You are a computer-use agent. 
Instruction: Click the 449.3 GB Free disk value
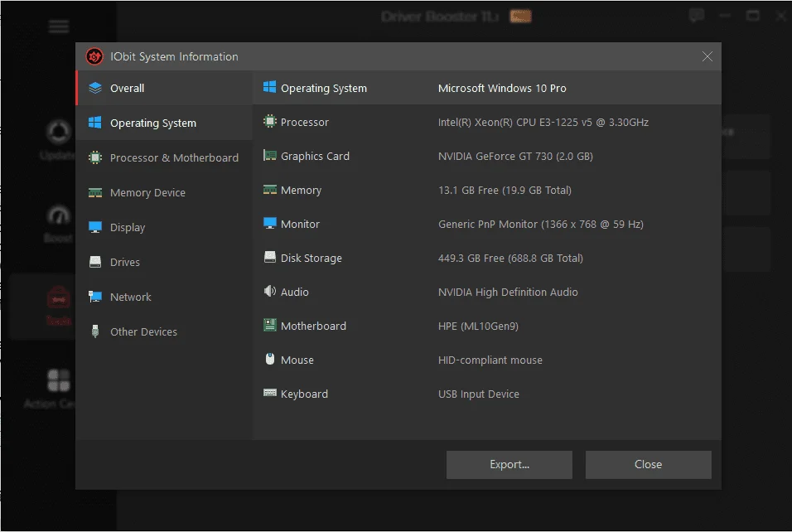coord(510,259)
